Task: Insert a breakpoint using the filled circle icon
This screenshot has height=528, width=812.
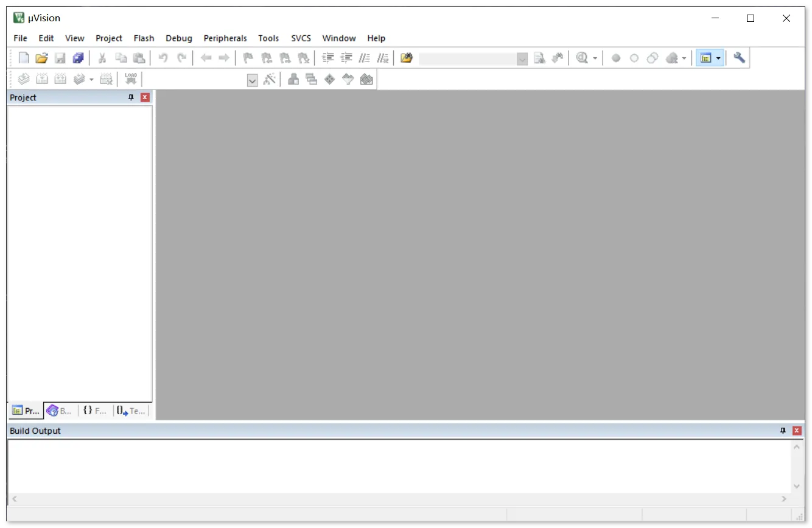Action: click(x=616, y=58)
